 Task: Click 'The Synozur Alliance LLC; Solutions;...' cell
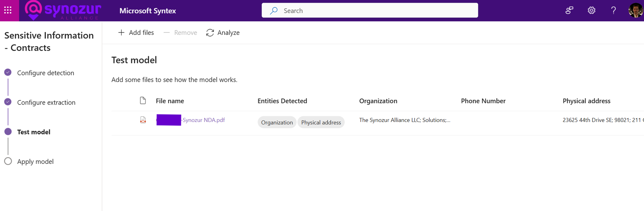coord(405,120)
